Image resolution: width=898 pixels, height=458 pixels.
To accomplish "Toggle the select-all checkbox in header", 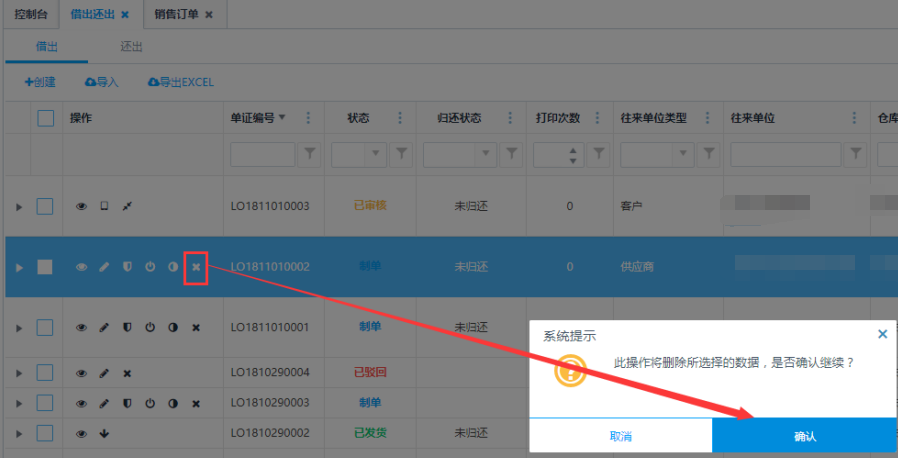I will pyautogui.click(x=45, y=118).
